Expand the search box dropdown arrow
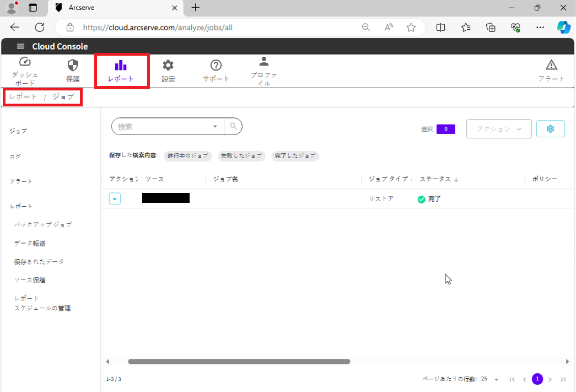 pyautogui.click(x=215, y=126)
